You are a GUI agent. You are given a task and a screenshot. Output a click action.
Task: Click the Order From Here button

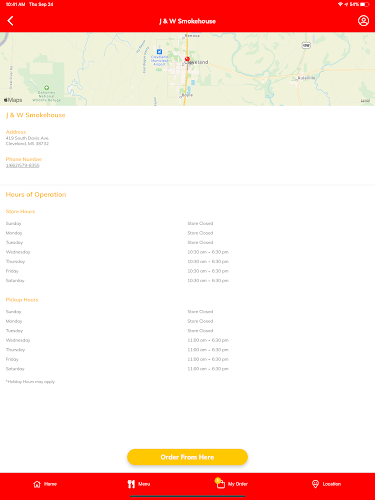[x=187, y=457]
